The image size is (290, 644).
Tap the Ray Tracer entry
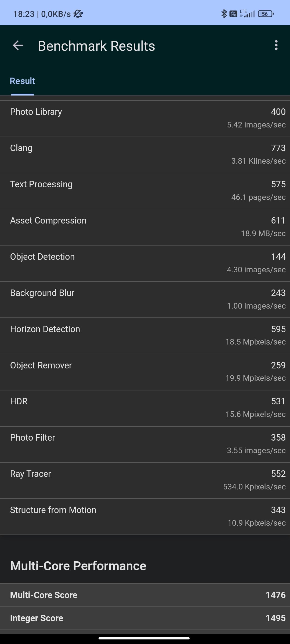point(145,481)
